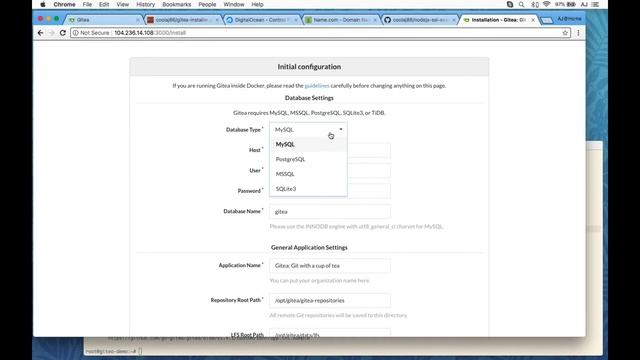Switch to the GitHub coolaj86 nodejs tab
The width and height of the screenshot is (640, 360).
coord(420,20)
